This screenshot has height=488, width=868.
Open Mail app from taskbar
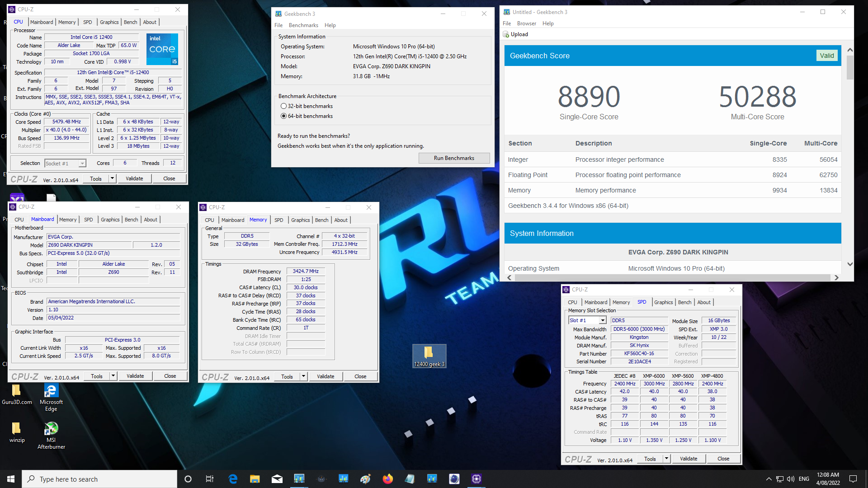(x=277, y=479)
